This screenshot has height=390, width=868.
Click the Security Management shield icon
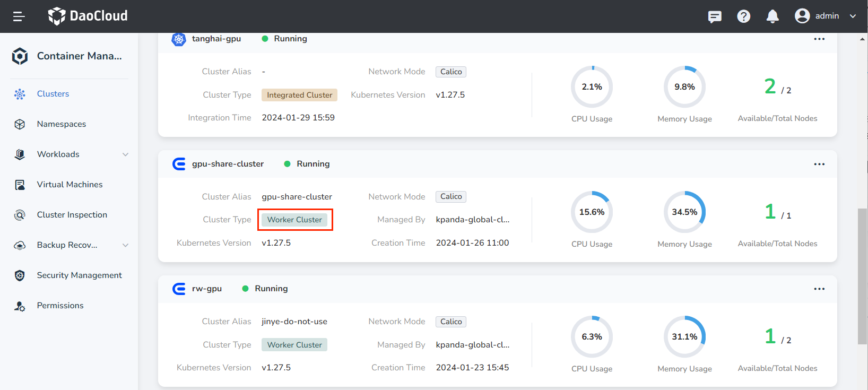pyautogui.click(x=20, y=275)
